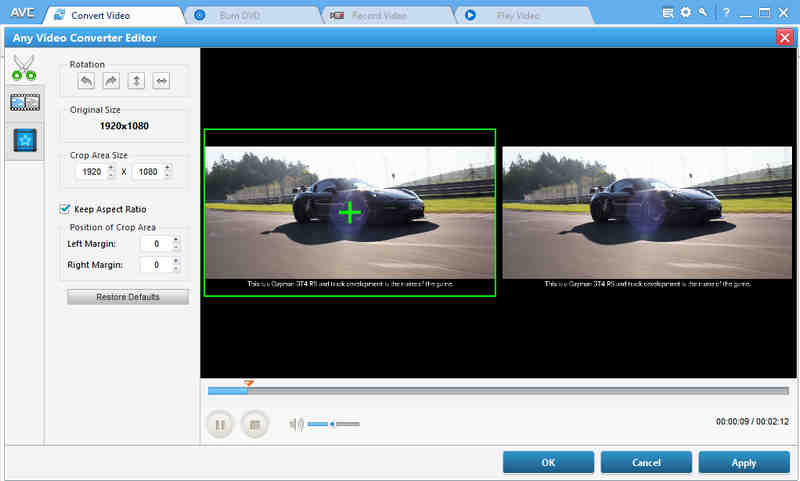The height and width of the screenshot is (481, 800).
Task: Decrease the Right Margin value
Action: pyautogui.click(x=176, y=269)
